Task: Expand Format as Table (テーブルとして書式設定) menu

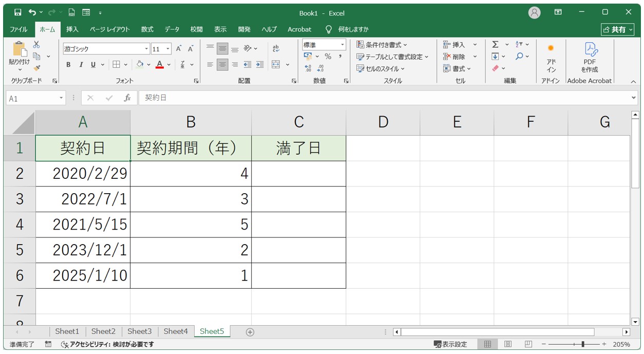Action: pyautogui.click(x=392, y=57)
